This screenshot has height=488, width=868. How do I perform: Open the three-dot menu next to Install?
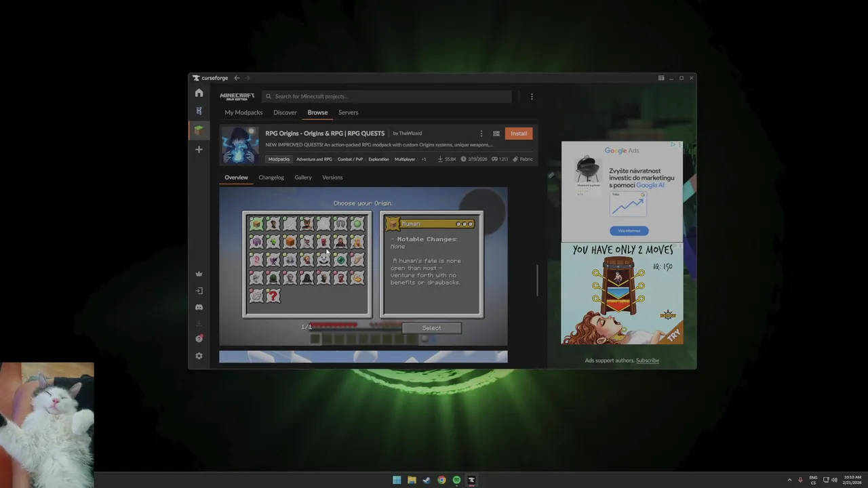point(481,134)
